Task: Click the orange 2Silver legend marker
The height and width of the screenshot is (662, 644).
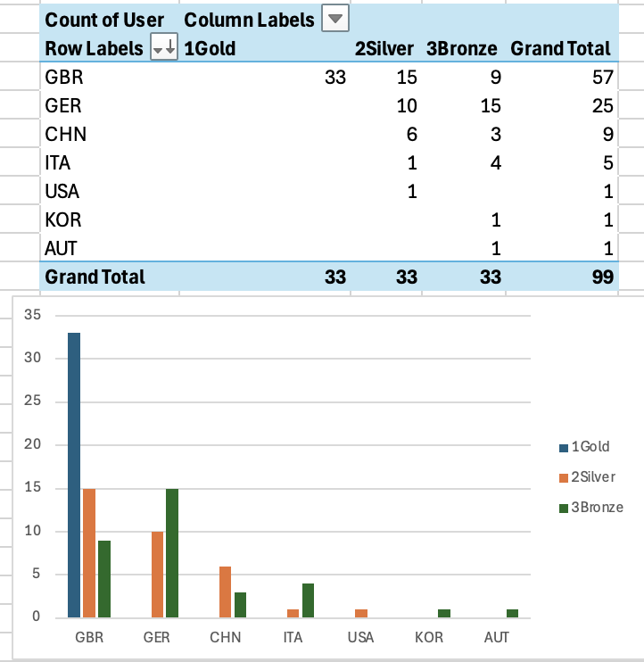Action: [563, 477]
